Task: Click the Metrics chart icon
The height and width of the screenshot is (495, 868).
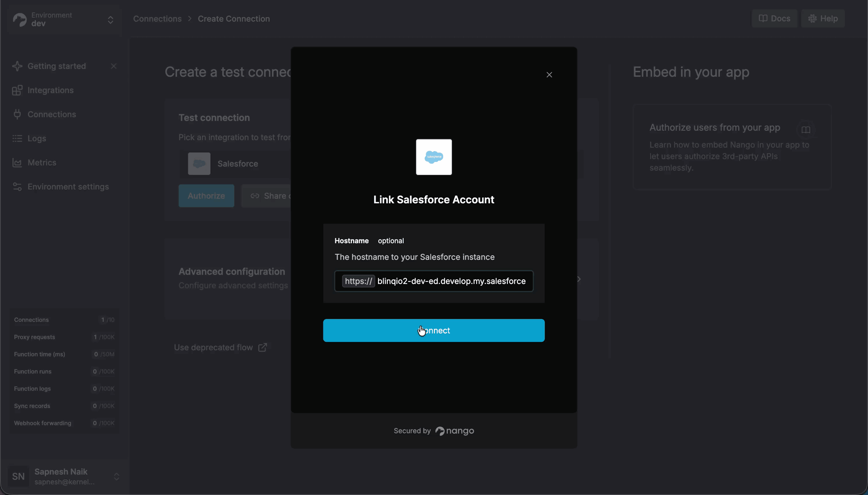Action: click(17, 163)
